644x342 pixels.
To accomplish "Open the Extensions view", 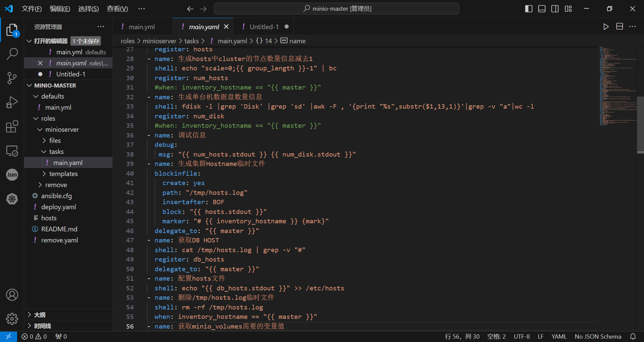I will click(x=12, y=127).
